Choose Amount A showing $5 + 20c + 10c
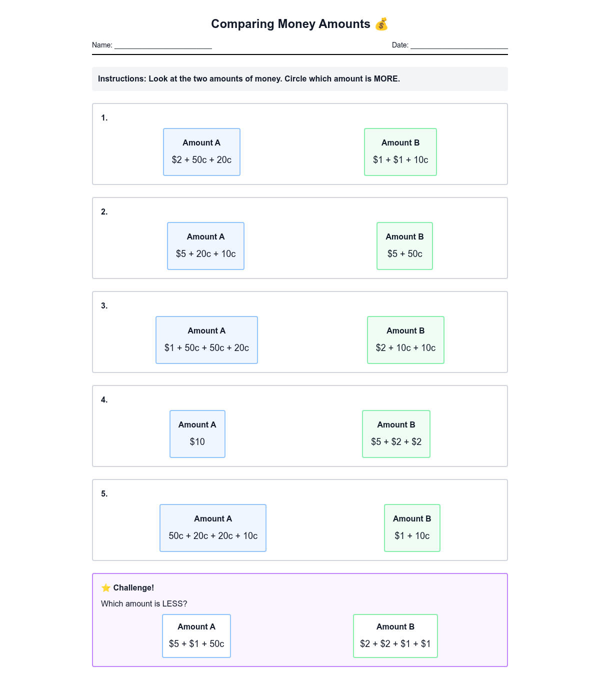Image resolution: width=600 pixels, height=700 pixels. (205, 246)
